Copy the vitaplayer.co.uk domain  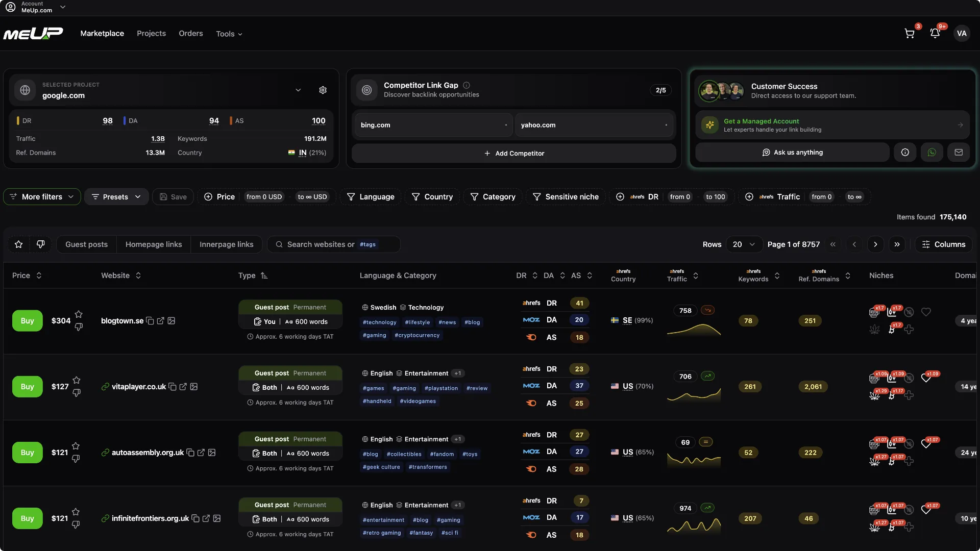[x=173, y=387]
